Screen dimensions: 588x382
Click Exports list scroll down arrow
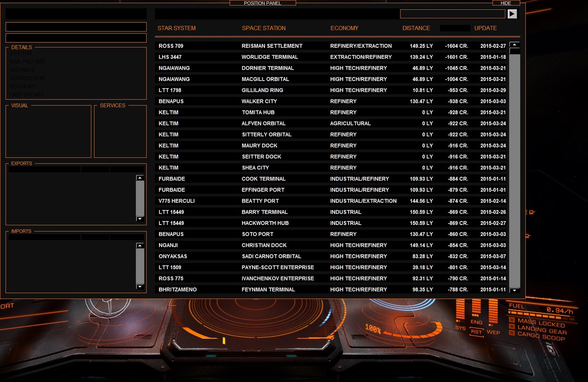click(140, 219)
